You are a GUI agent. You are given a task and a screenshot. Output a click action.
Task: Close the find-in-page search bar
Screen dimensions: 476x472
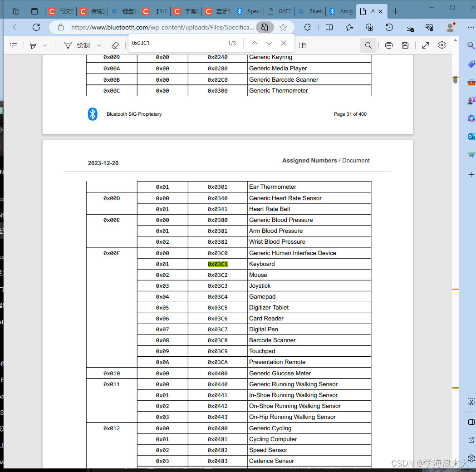284,44
